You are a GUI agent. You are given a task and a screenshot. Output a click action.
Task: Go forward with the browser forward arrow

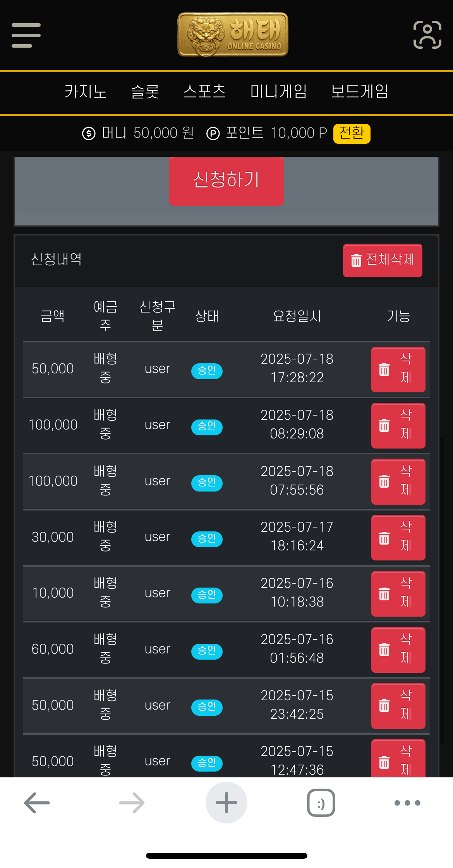(132, 803)
